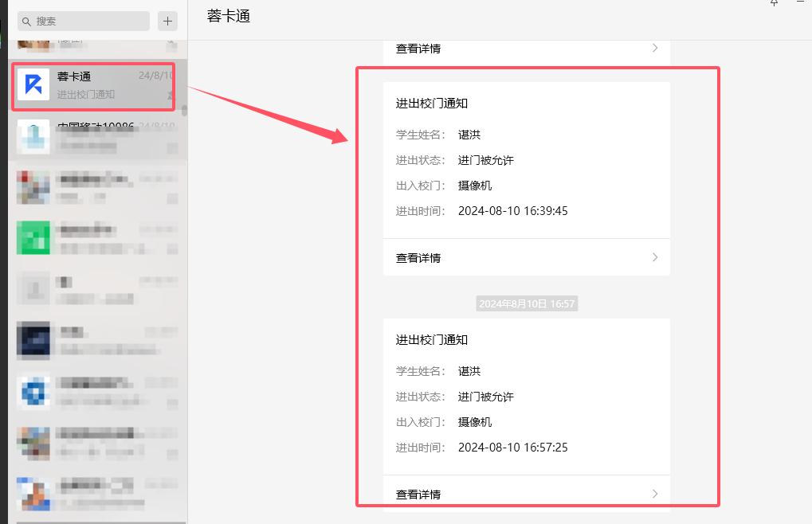Click the chat list scrollbar thumb
The width and height of the screenshot is (812, 524).
coord(184,111)
